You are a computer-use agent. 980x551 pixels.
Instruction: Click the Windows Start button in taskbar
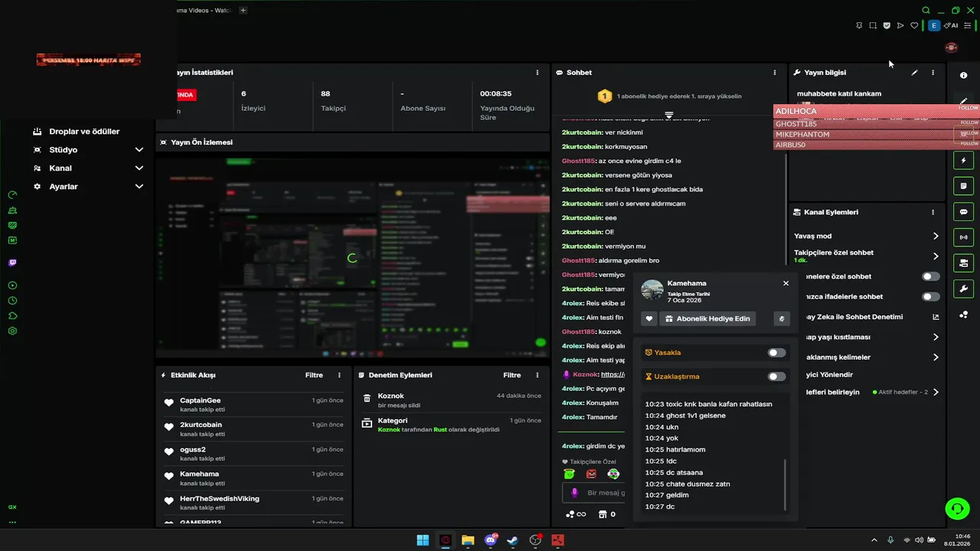(423, 540)
